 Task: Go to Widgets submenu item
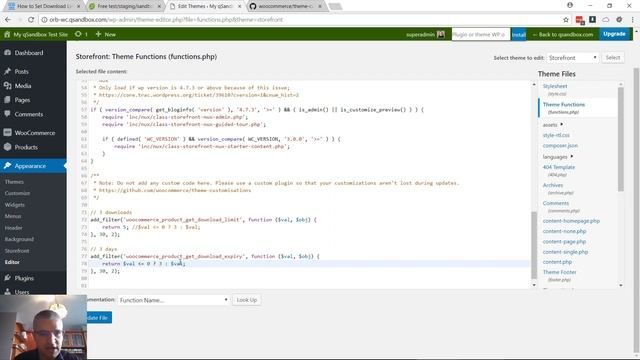click(15, 204)
